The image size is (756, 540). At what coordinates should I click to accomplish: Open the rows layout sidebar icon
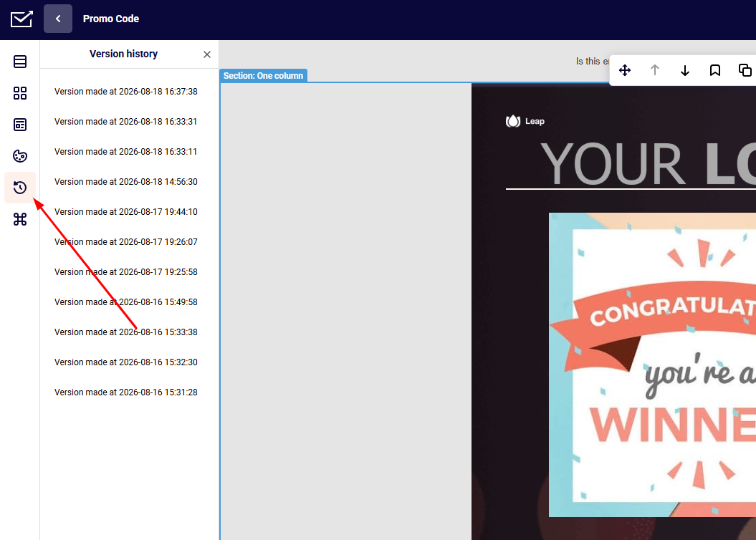(20, 62)
